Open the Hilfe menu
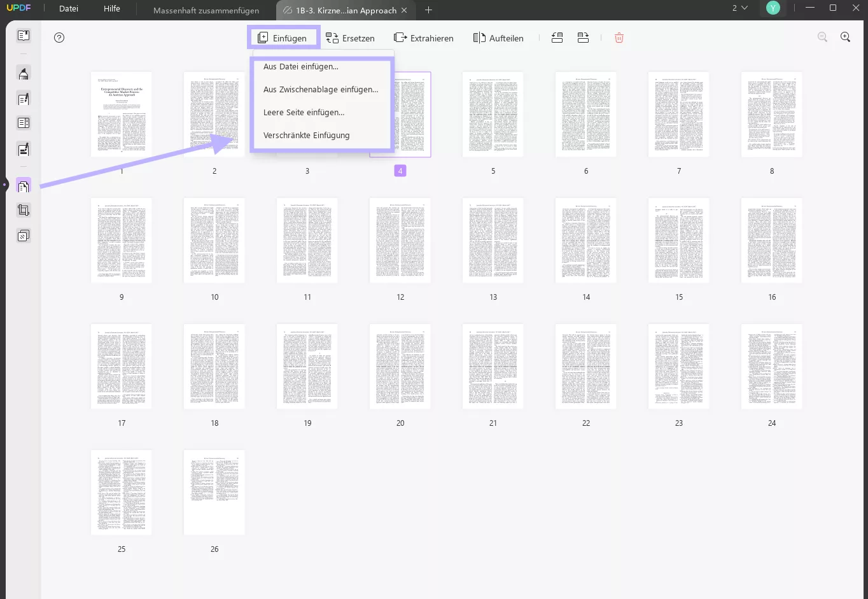Image resolution: width=868 pixels, height=599 pixels. [112, 9]
